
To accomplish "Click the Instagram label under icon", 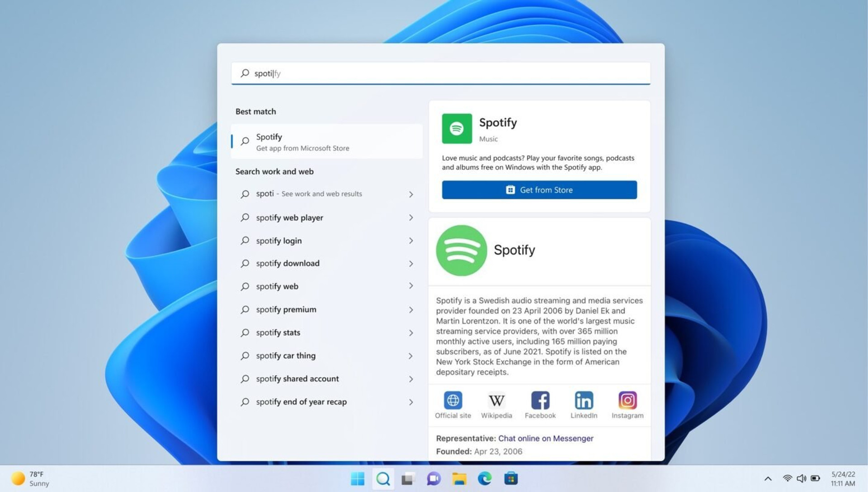I will pyautogui.click(x=627, y=415).
